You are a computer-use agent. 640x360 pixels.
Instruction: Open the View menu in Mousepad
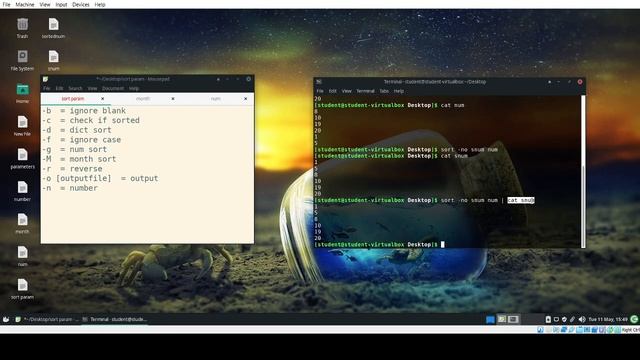tap(92, 88)
